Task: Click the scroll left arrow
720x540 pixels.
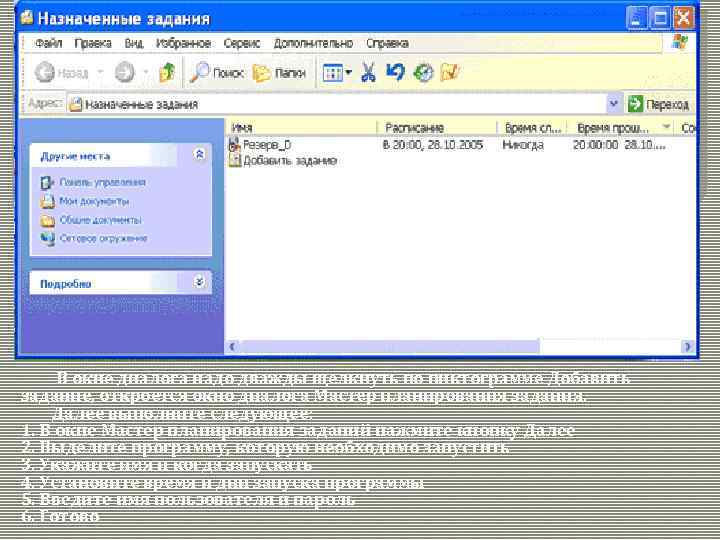Action: click(232, 346)
